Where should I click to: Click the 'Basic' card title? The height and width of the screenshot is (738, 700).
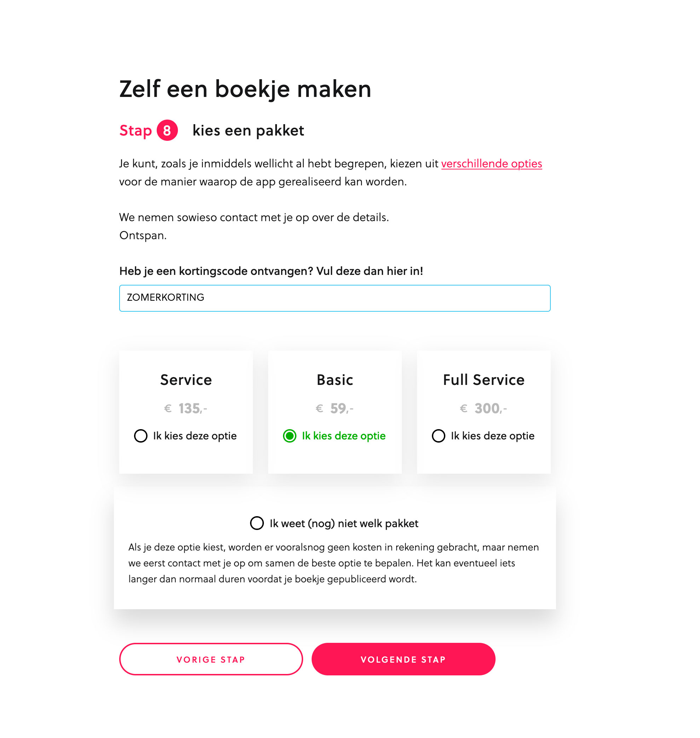[x=335, y=380]
